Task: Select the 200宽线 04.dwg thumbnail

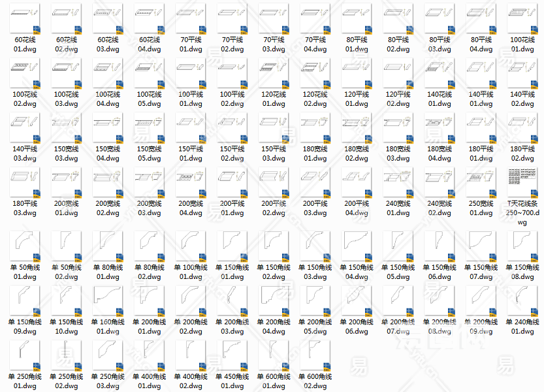Action: (x=191, y=182)
